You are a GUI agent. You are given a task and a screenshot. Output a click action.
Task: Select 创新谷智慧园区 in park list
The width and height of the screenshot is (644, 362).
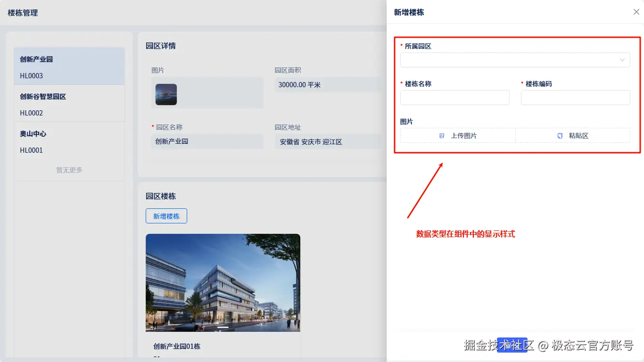69,104
